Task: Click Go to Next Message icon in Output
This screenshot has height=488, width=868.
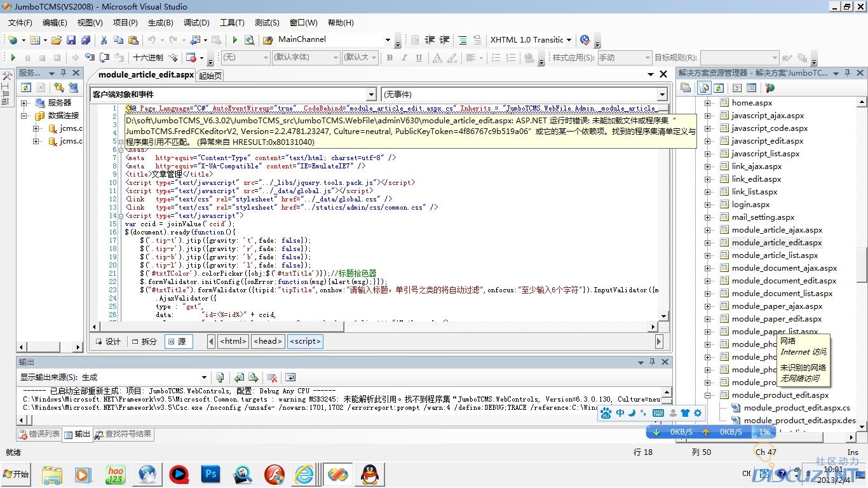Action: click(x=254, y=377)
